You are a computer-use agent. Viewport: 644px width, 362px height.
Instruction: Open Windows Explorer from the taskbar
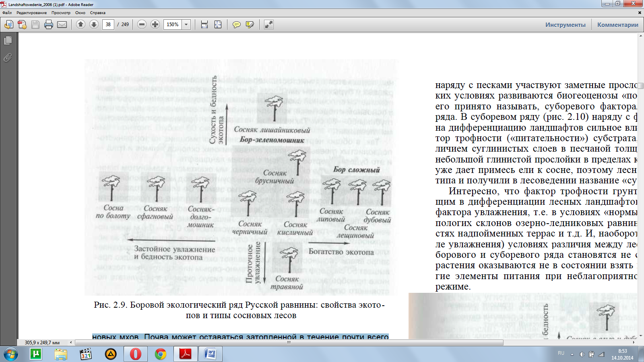(x=61, y=354)
